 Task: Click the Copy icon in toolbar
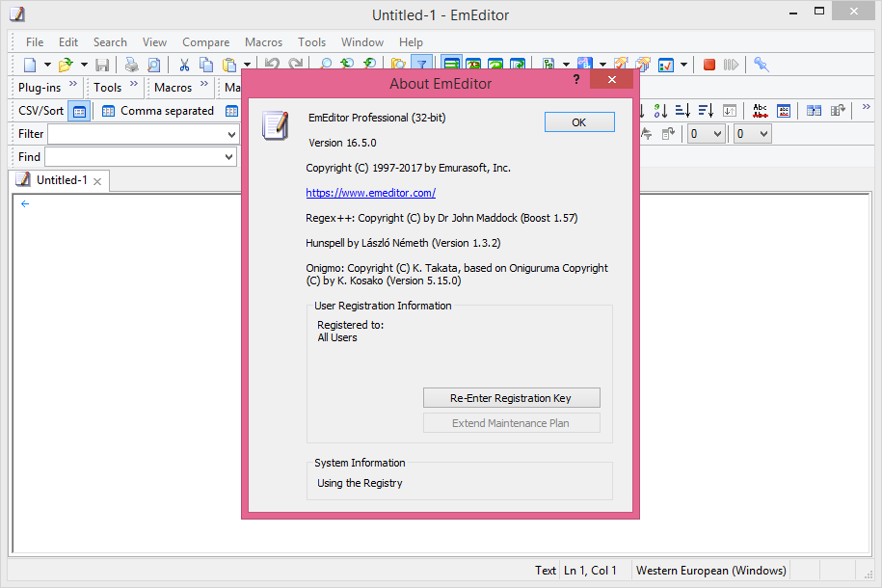coord(206,66)
